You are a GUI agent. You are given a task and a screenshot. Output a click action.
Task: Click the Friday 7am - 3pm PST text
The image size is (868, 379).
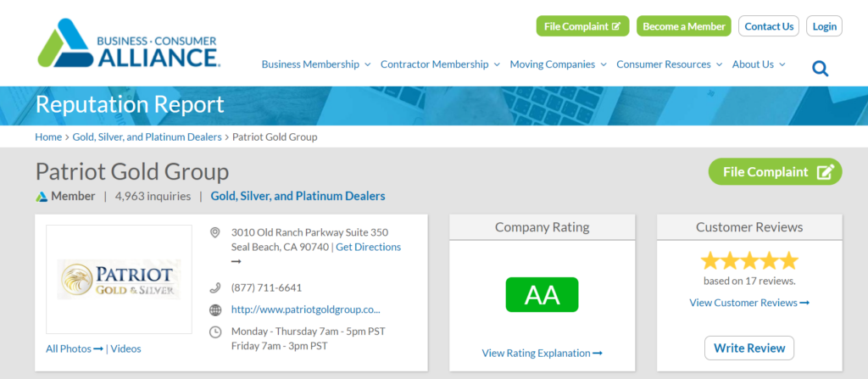279,346
